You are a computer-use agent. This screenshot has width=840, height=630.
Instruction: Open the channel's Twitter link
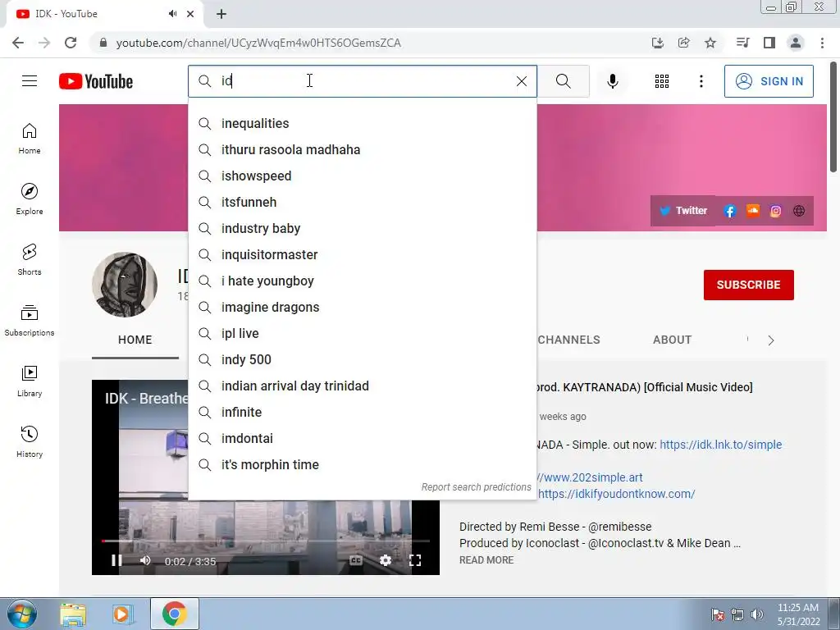tap(683, 211)
